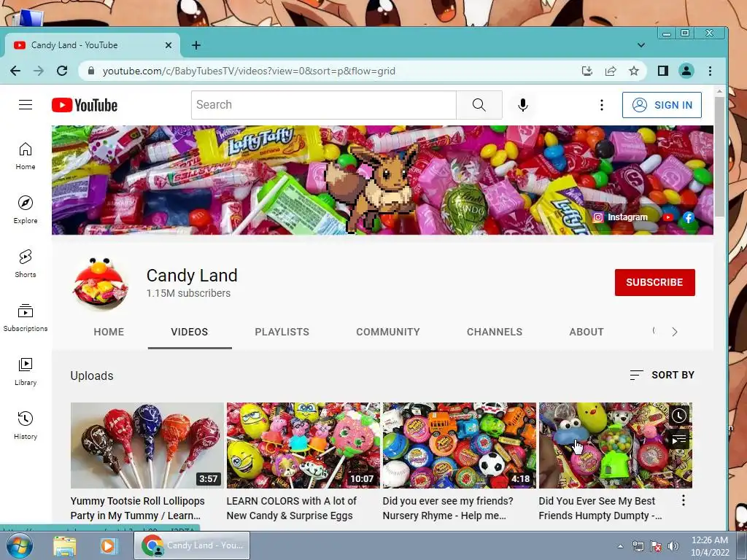Open the 10:07 surprise eggs thumbnail
Viewport: 747px width, 560px height.
click(303, 446)
